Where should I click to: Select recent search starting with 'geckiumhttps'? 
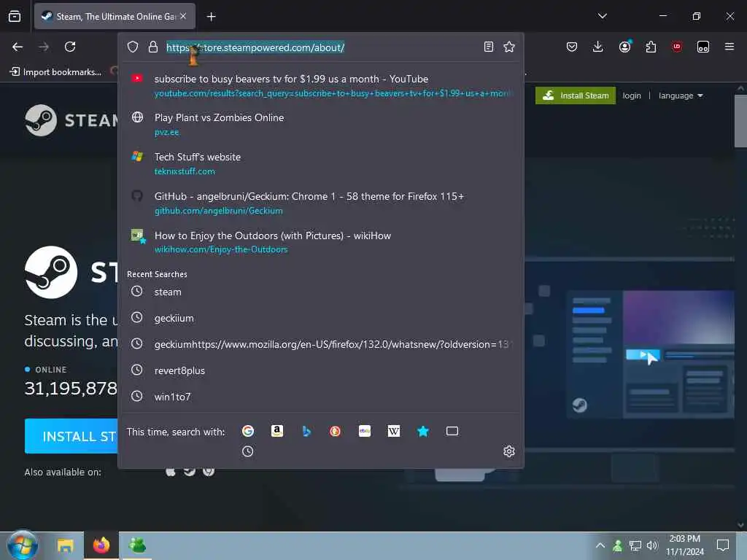point(321,344)
